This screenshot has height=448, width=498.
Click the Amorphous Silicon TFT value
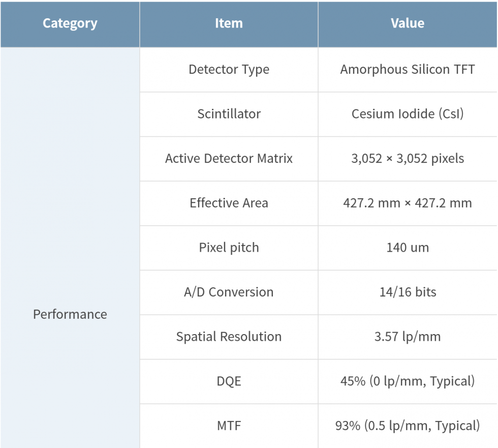point(408,70)
